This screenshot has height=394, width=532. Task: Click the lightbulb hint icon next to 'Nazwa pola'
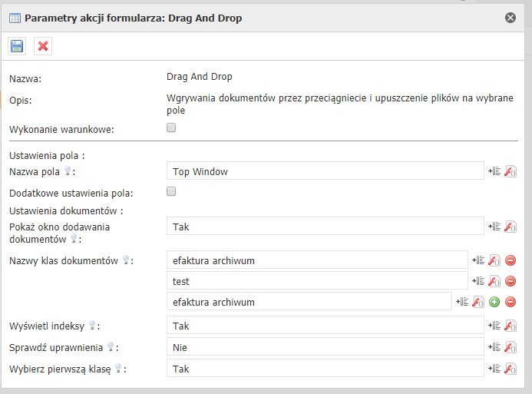tap(68, 172)
